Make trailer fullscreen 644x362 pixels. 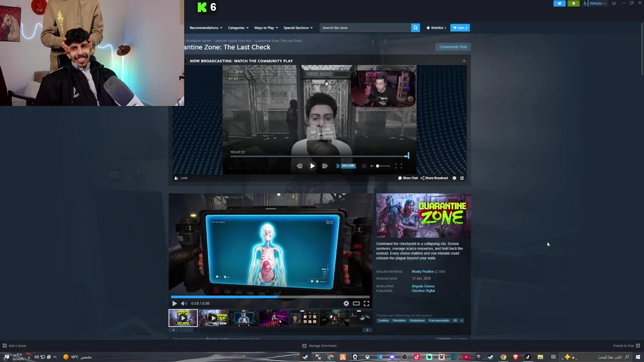[366, 303]
